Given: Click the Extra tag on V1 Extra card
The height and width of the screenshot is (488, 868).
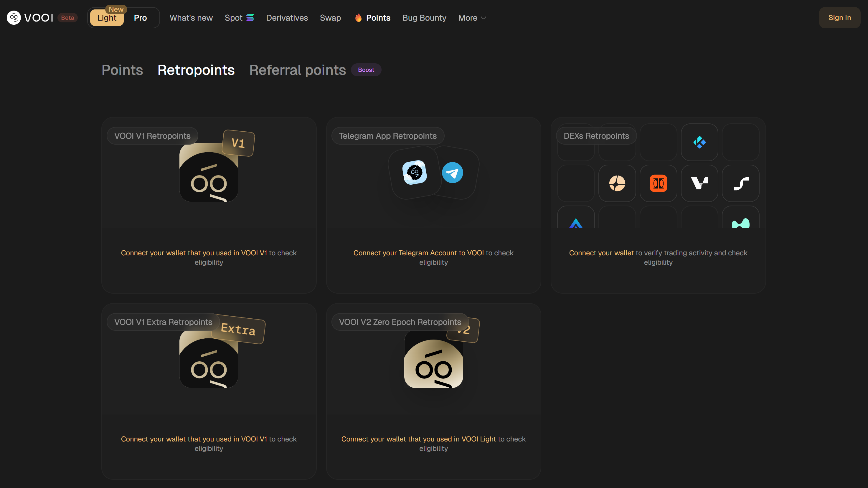Looking at the screenshot, I should [x=238, y=329].
